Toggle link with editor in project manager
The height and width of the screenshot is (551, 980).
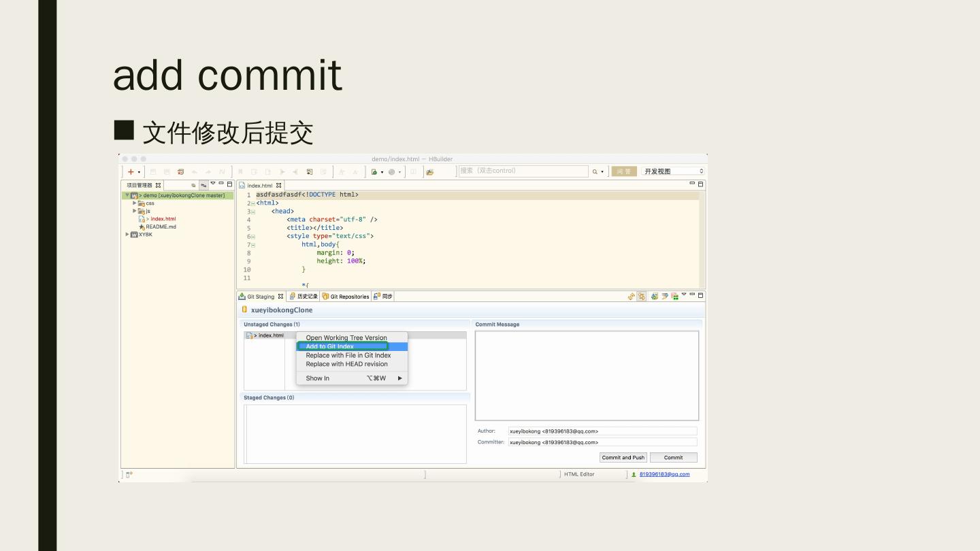pos(203,185)
